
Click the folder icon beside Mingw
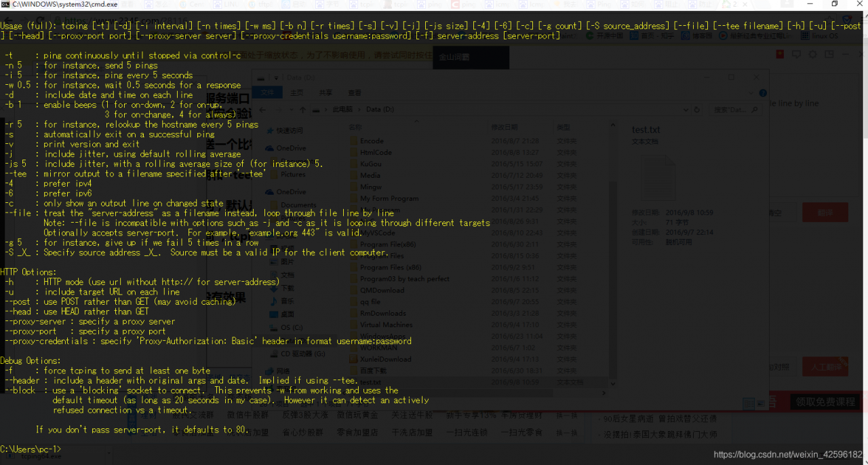tap(353, 187)
